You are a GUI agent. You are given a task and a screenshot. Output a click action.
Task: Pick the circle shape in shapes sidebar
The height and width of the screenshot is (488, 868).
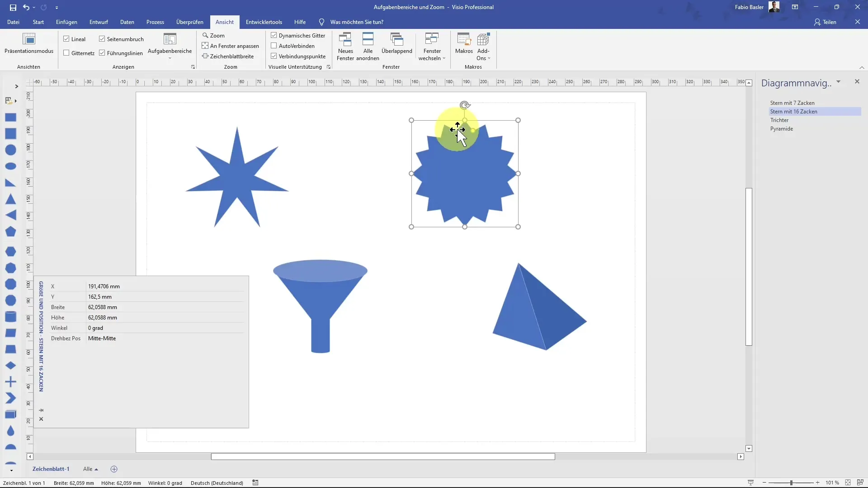pos(10,150)
